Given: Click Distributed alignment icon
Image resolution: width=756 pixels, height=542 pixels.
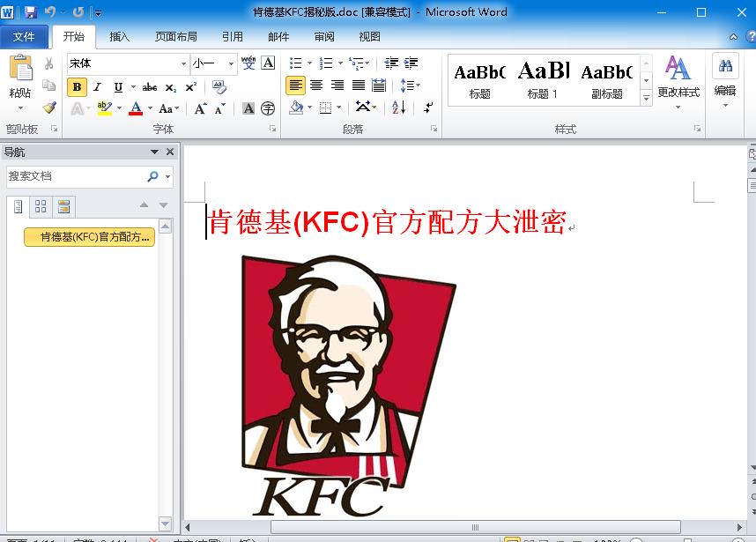Looking at the screenshot, I should (379, 85).
